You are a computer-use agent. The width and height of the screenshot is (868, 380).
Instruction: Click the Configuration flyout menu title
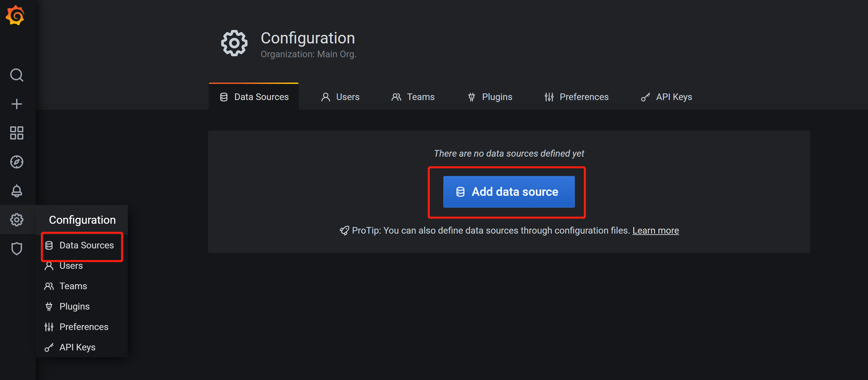(82, 220)
